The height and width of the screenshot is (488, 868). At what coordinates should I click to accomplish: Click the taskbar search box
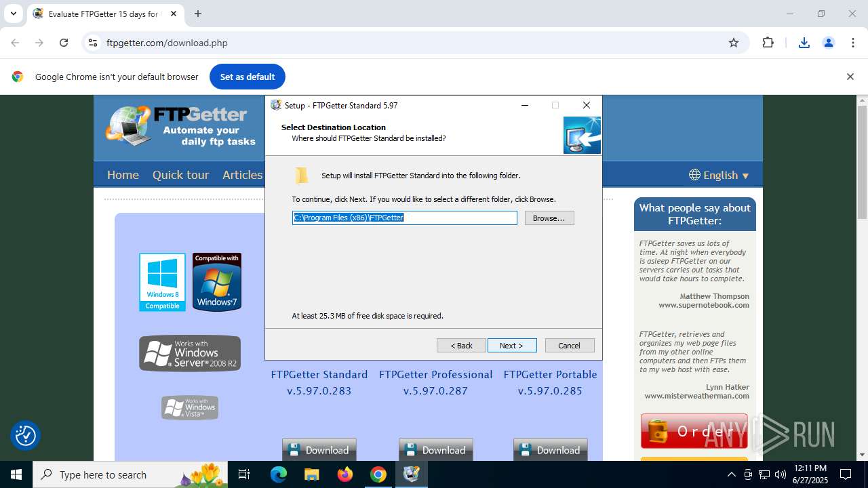[x=130, y=474]
